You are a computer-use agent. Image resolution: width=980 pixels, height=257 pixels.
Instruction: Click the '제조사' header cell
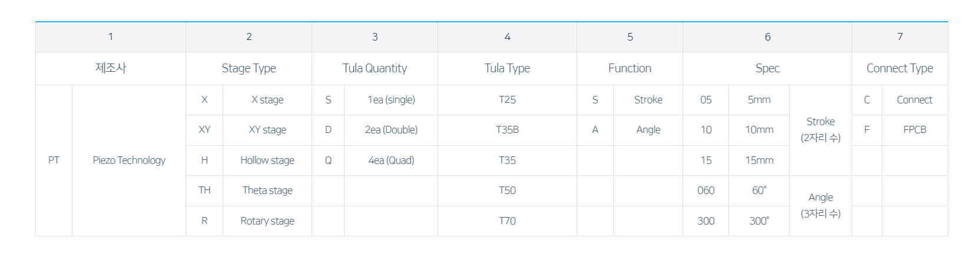(x=111, y=68)
